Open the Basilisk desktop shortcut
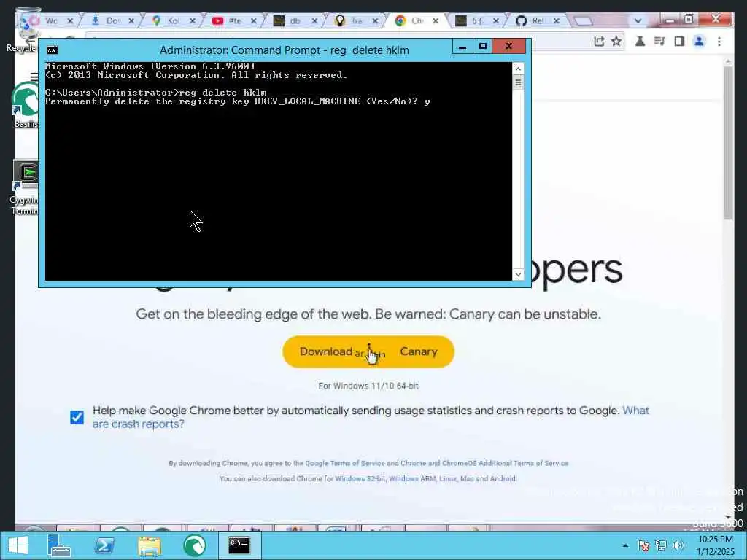Image resolution: width=747 pixels, height=560 pixels. click(x=25, y=105)
